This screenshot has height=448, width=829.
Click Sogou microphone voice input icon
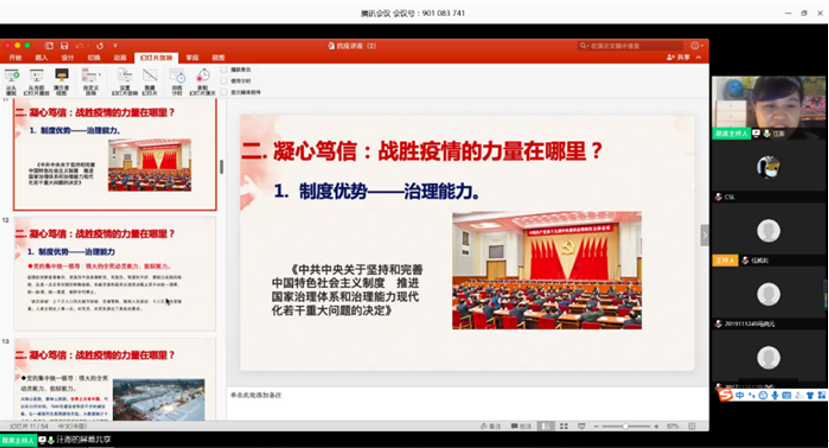pos(775,395)
